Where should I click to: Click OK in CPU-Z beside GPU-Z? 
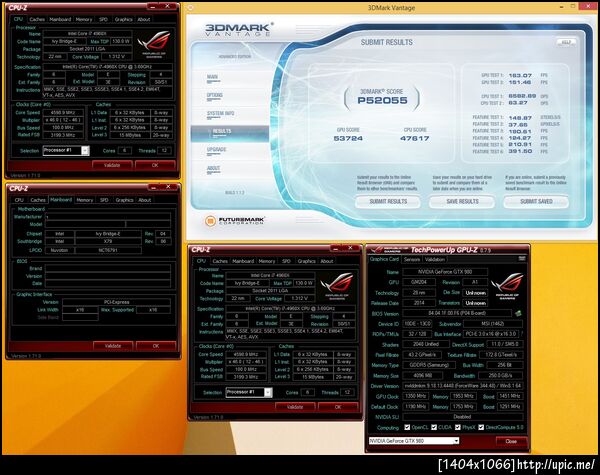[x=338, y=407]
